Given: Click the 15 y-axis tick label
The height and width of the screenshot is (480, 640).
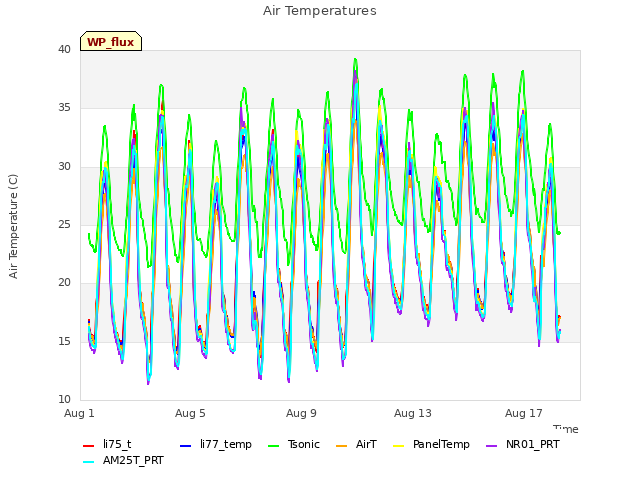Looking at the screenshot, I should tap(64, 342).
